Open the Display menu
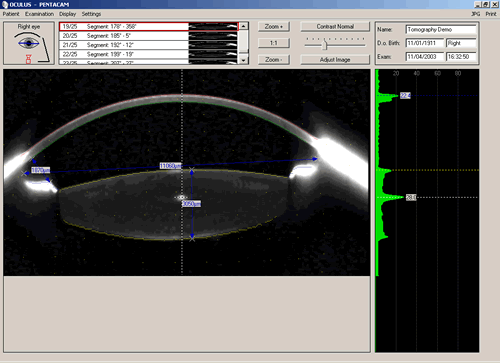500x363 pixels. (x=68, y=14)
